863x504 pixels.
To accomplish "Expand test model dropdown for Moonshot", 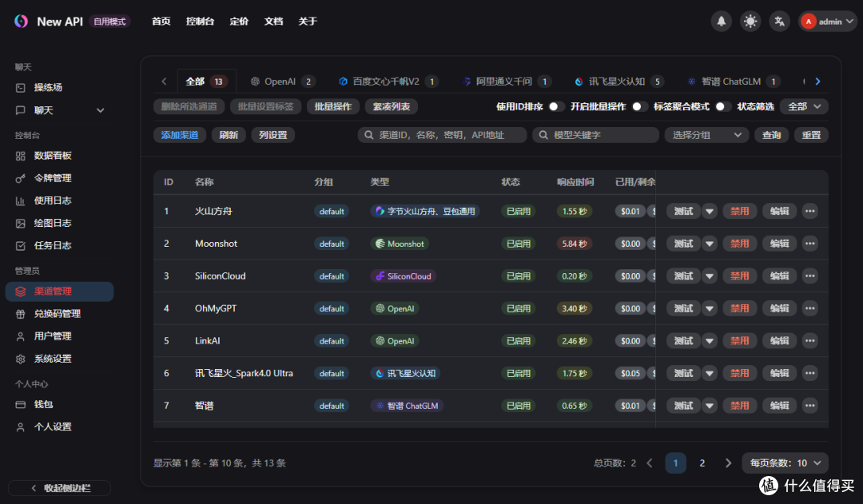I will (710, 244).
